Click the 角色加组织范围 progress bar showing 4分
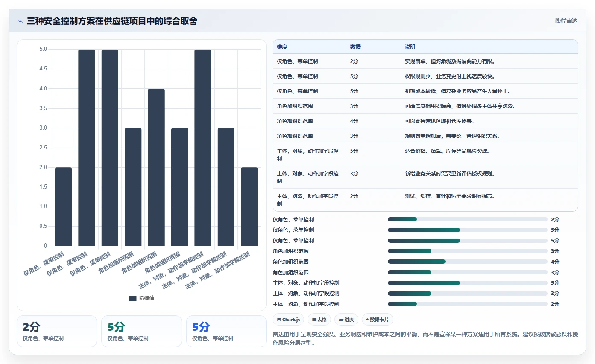 (467, 262)
